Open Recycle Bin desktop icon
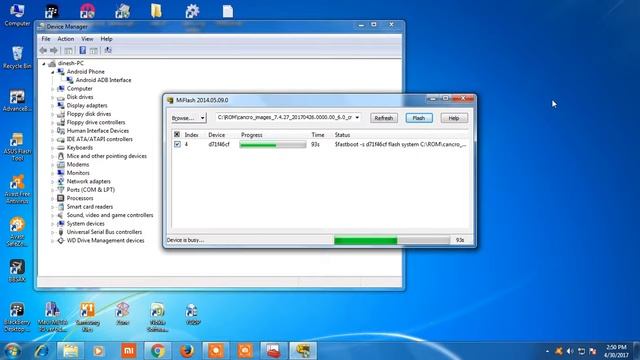The width and height of the screenshot is (640, 360). point(17,58)
